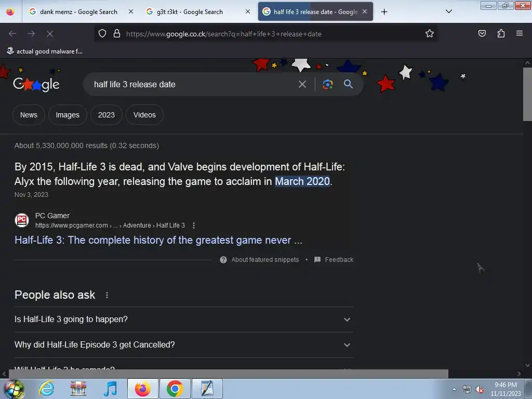Click the horizontal scrollbar thumb

tap(229, 374)
